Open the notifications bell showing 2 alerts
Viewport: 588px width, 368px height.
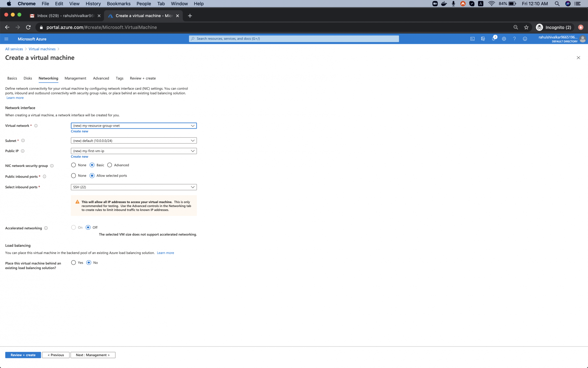[494, 39]
